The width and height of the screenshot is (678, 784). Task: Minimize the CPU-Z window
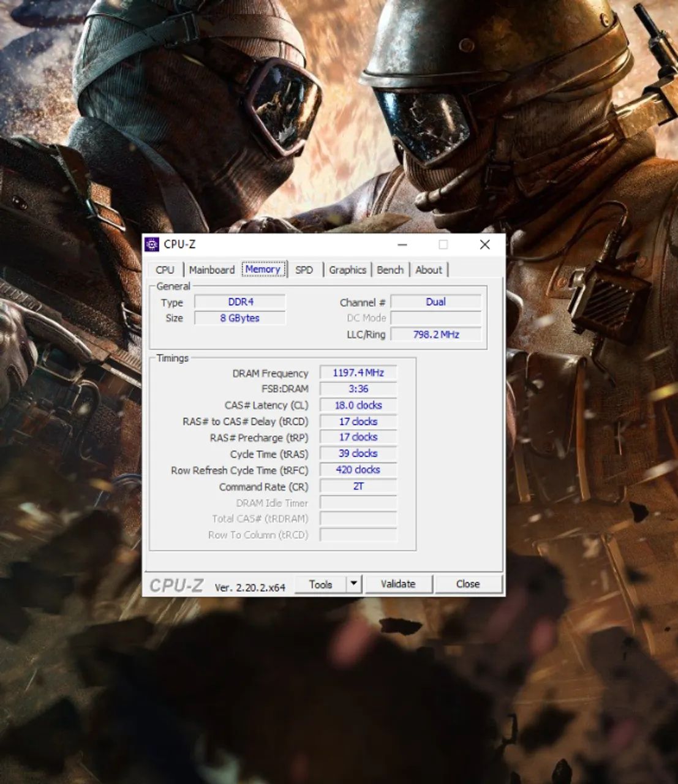click(x=402, y=244)
